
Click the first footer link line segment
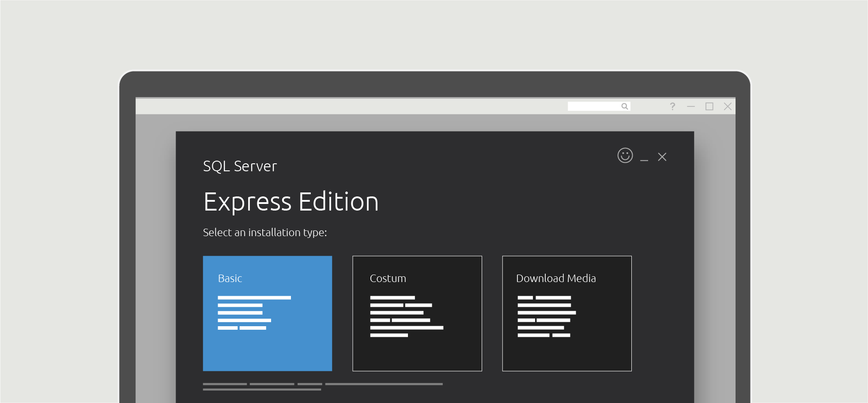(x=225, y=384)
